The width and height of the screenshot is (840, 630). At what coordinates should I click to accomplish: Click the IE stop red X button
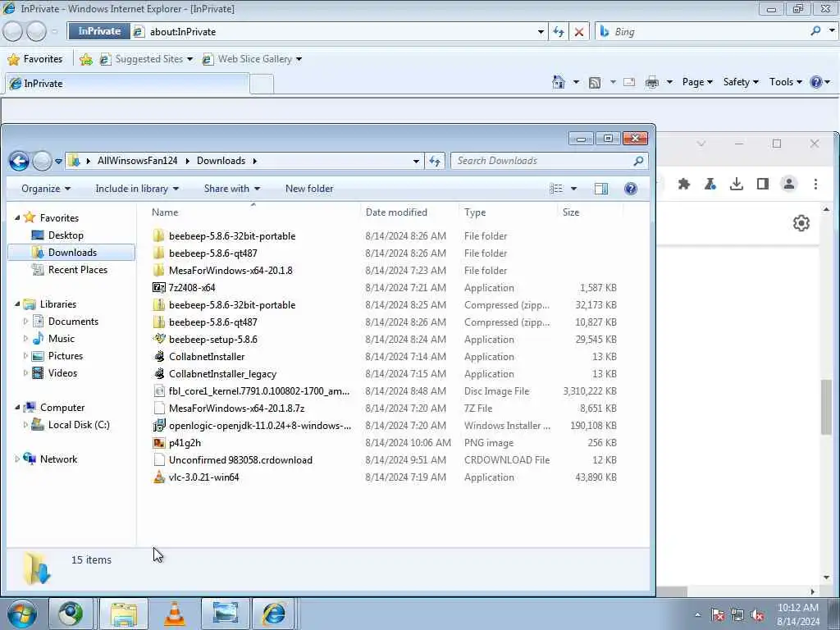[x=578, y=32]
